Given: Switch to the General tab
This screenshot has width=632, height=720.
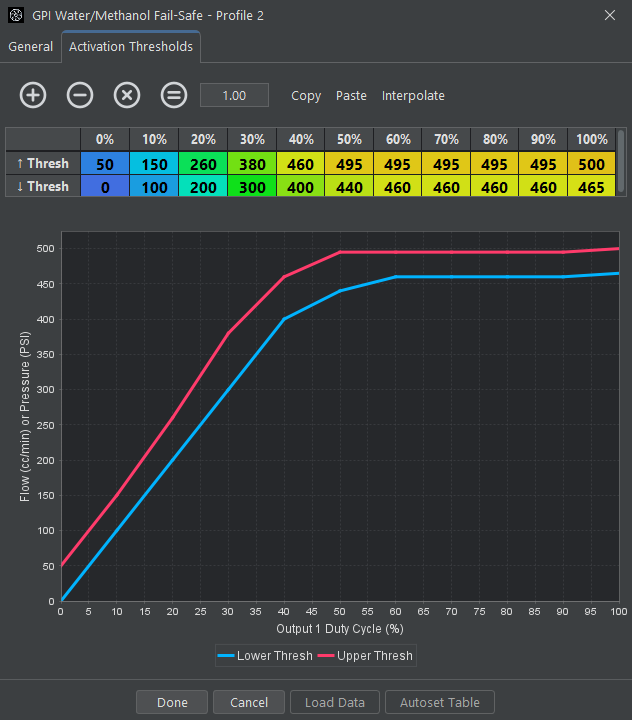Looking at the screenshot, I should [31, 46].
